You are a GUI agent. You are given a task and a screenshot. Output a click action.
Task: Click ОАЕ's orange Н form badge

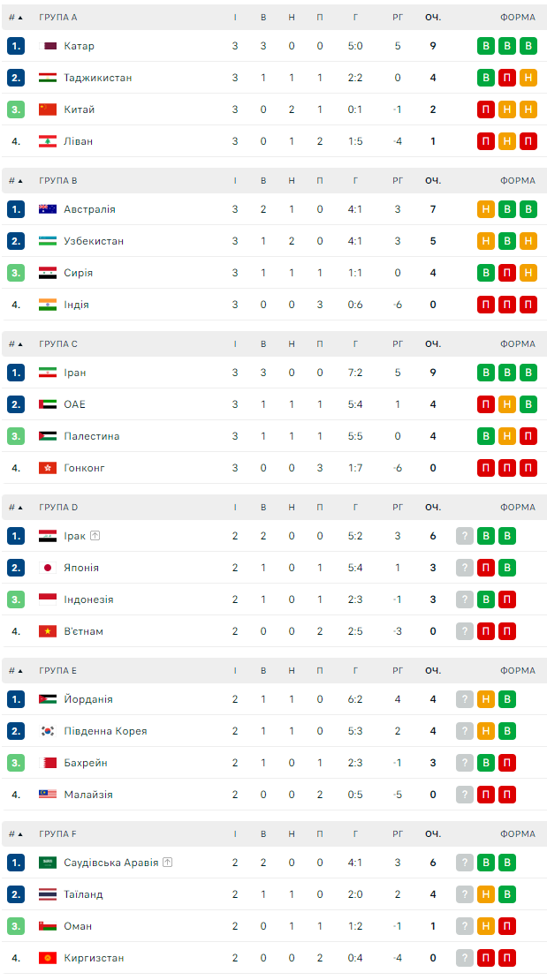click(507, 404)
